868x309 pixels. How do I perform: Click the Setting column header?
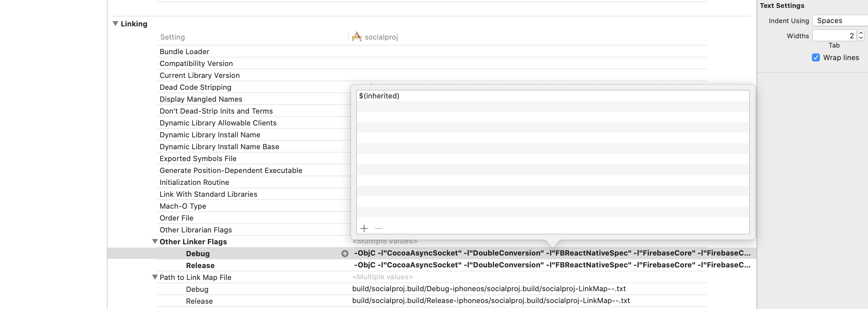(x=172, y=37)
